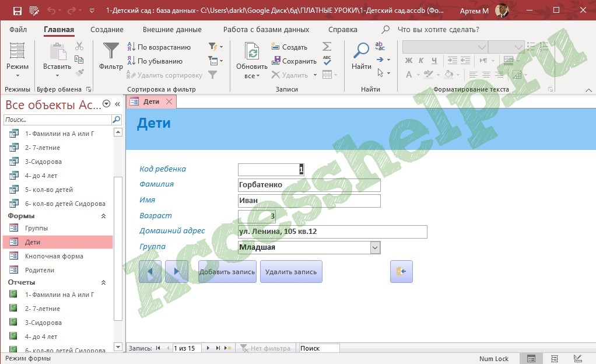The width and height of the screenshot is (596, 364).
Task: Expand the Режим view dropdown
Action: [x=17, y=76]
